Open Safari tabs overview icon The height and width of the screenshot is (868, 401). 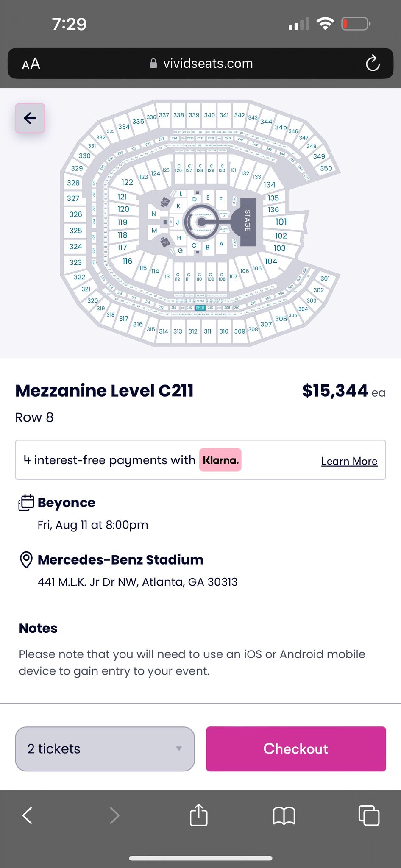tap(369, 815)
